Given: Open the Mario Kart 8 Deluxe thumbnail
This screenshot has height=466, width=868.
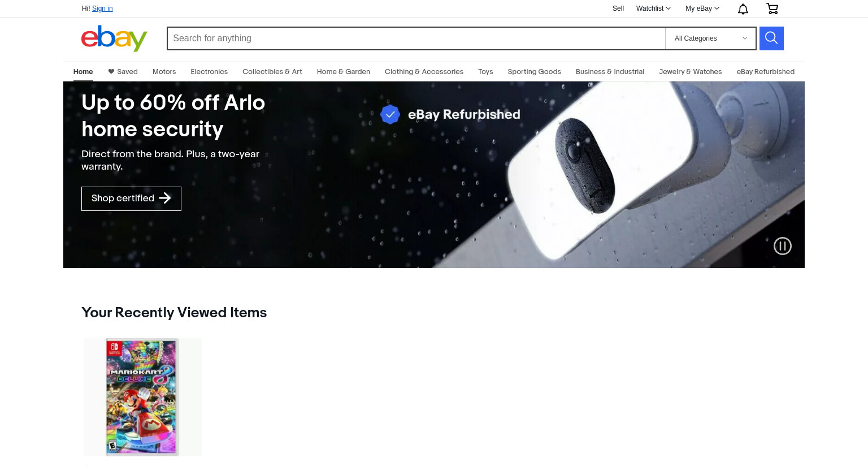Looking at the screenshot, I should (x=142, y=397).
